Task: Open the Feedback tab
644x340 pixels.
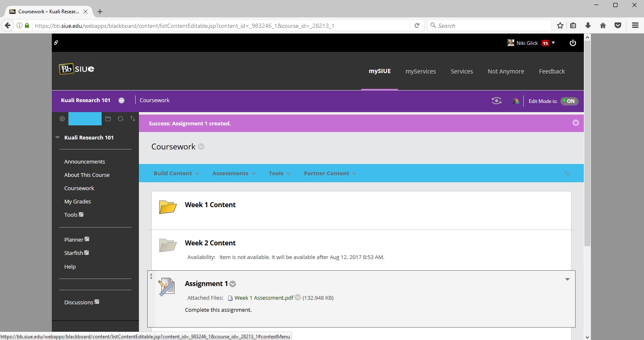Action: click(552, 71)
